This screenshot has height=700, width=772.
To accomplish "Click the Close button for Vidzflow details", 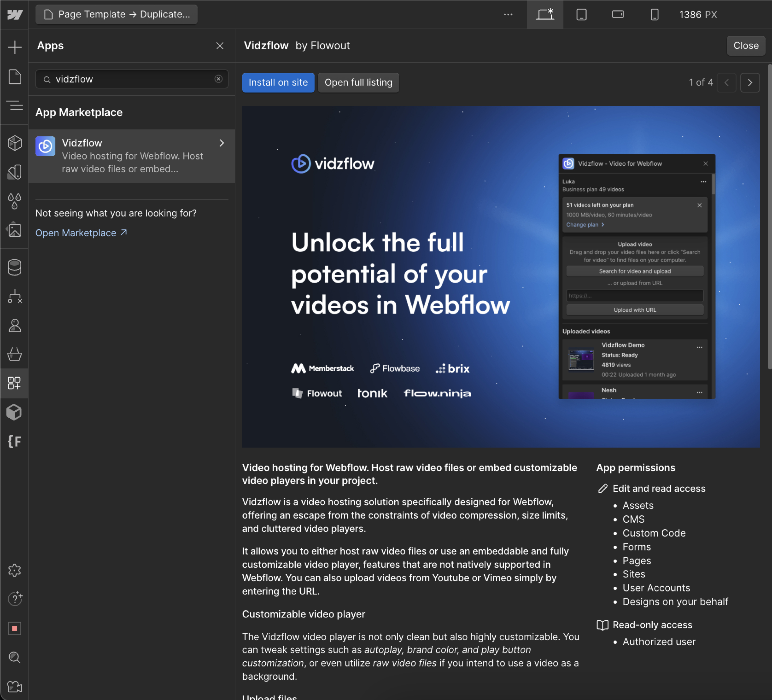I will (745, 46).
